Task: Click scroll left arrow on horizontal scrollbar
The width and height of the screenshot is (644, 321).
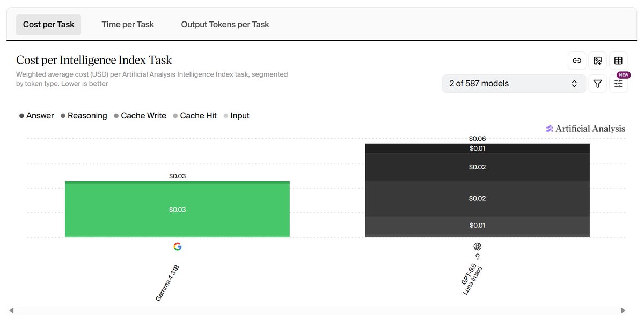Action: click(12, 310)
